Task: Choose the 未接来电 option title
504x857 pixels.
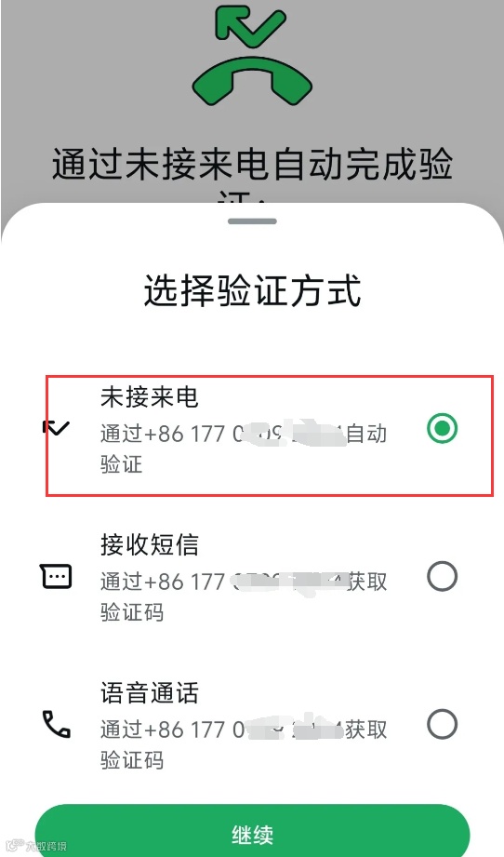Action: coord(149,396)
